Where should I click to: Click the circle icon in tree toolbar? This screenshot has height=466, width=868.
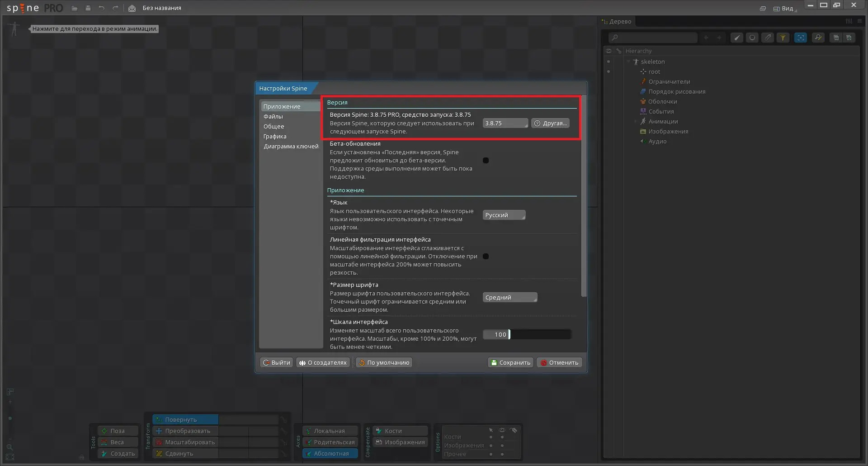pyautogui.click(x=752, y=38)
